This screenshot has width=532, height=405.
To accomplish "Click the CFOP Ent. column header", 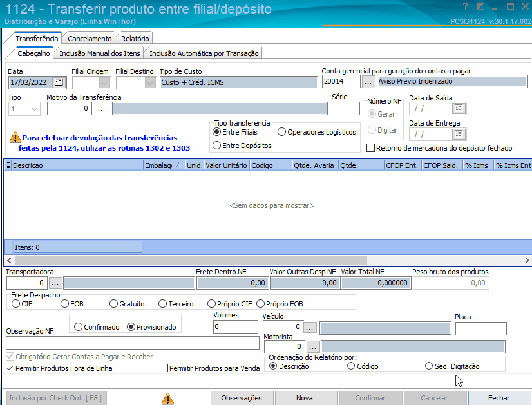I will tap(403, 165).
